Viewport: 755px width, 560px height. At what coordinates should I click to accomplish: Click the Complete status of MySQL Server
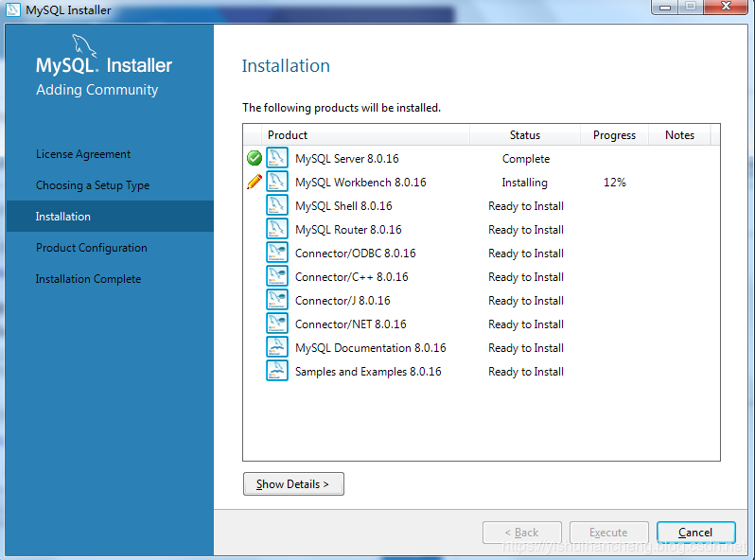[x=526, y=158]
